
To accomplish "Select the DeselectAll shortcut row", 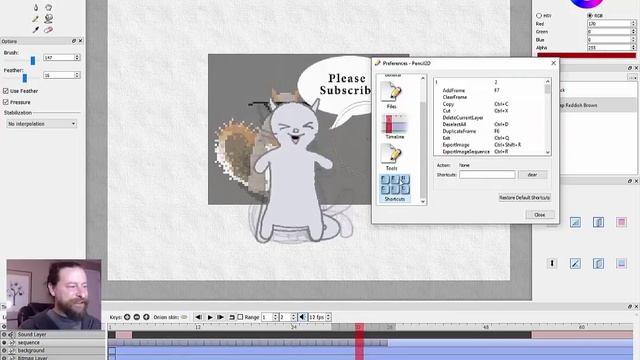I will click(x=490, y=124).
